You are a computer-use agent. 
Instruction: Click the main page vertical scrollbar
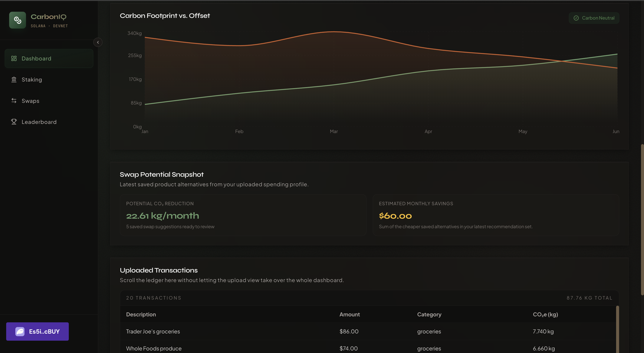pos(642,220)
